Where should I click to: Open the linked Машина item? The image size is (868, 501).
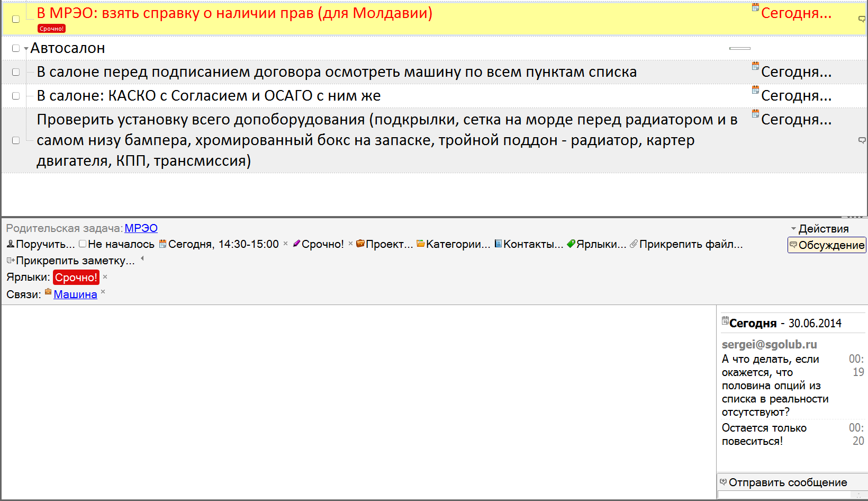(x=75, y=294)
